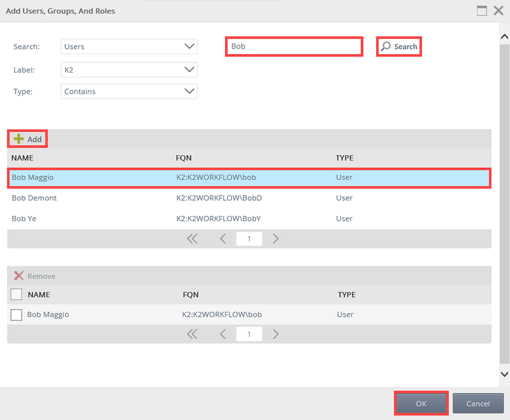510x420 pixels.
Task: Click the Search magnifier button
Action: coord(399,47)
